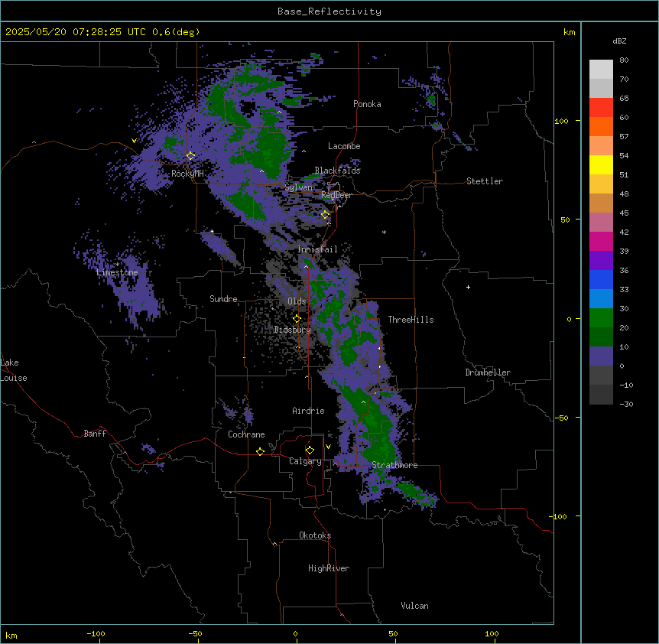This screenshot has width=659, height=644.
Task: Click the yellow diamond marker between Olds and Didsbury
Action: (x=297, y=319)
